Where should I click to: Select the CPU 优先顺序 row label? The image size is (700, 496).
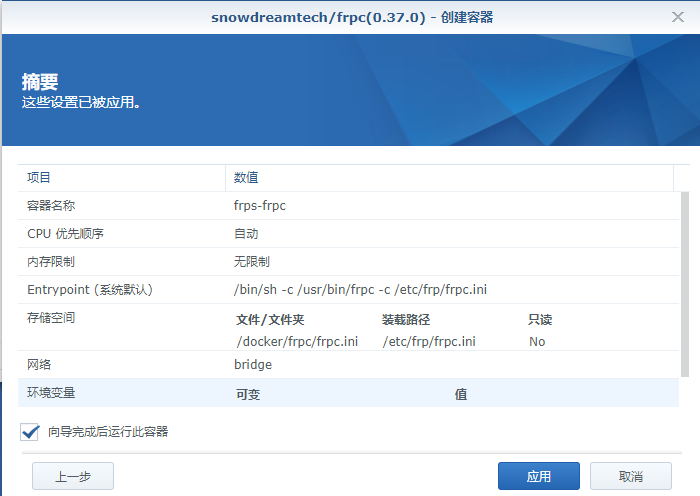click(65, 233)
